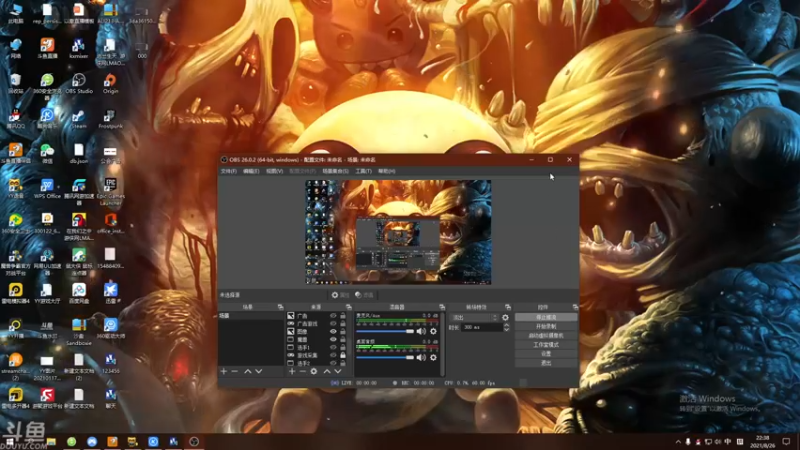
Task: Open the OBS Studio desktop shortcut
Action: tap(79, 84)
